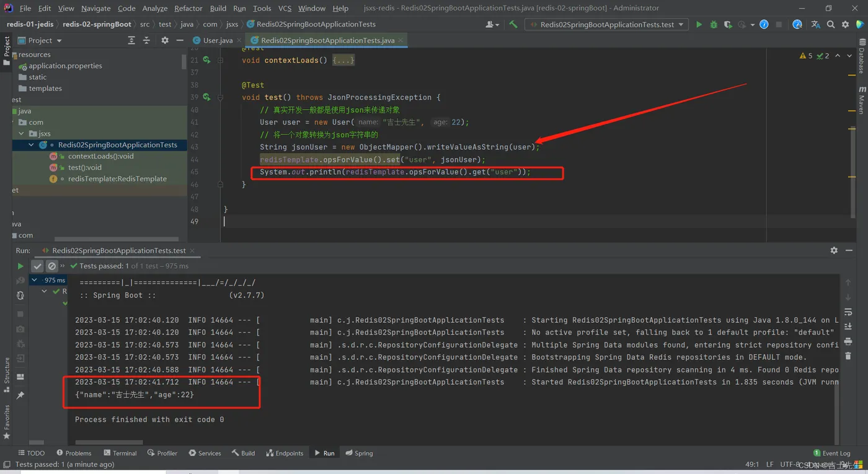Open the Refactor menu
The width and height of the screenshot is (868, 474).
tap(188, 8)
